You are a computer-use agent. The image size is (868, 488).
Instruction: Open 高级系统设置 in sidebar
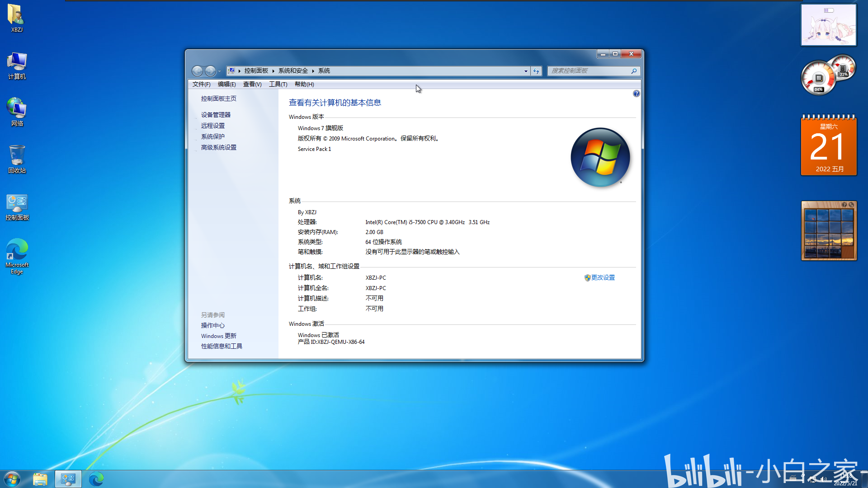coord(219,147)
